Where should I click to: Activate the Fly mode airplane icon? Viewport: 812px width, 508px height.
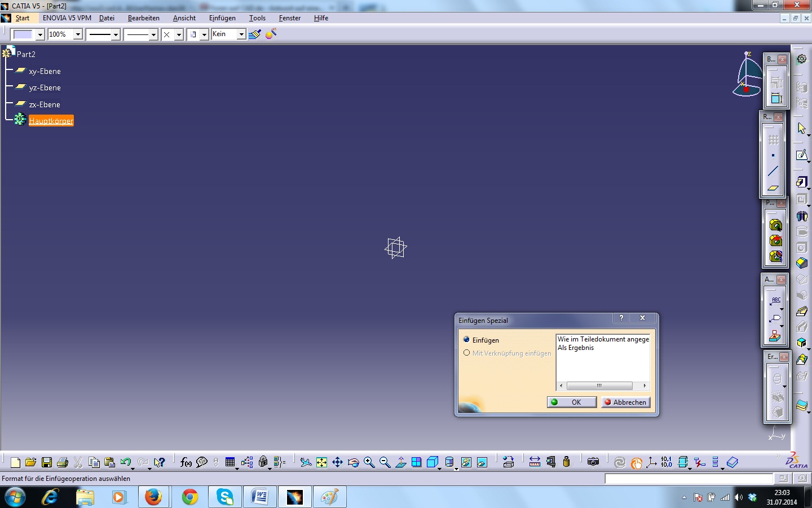(x=306, y=462)
